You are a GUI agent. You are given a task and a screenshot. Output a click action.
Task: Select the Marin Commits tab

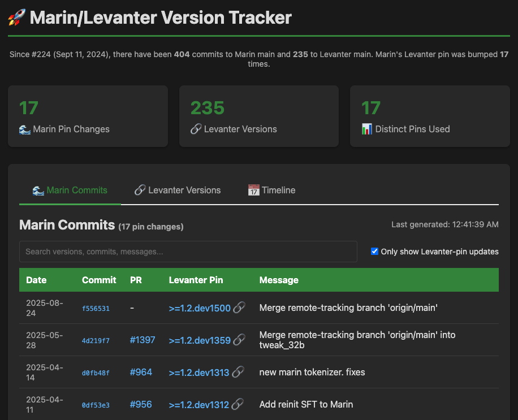click(x=70, y=190)
